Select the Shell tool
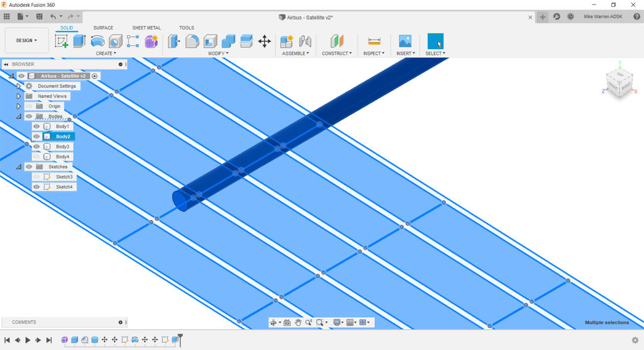Image resolution: width=644 pixels, height=350 pixels. [x=210, y=41]
